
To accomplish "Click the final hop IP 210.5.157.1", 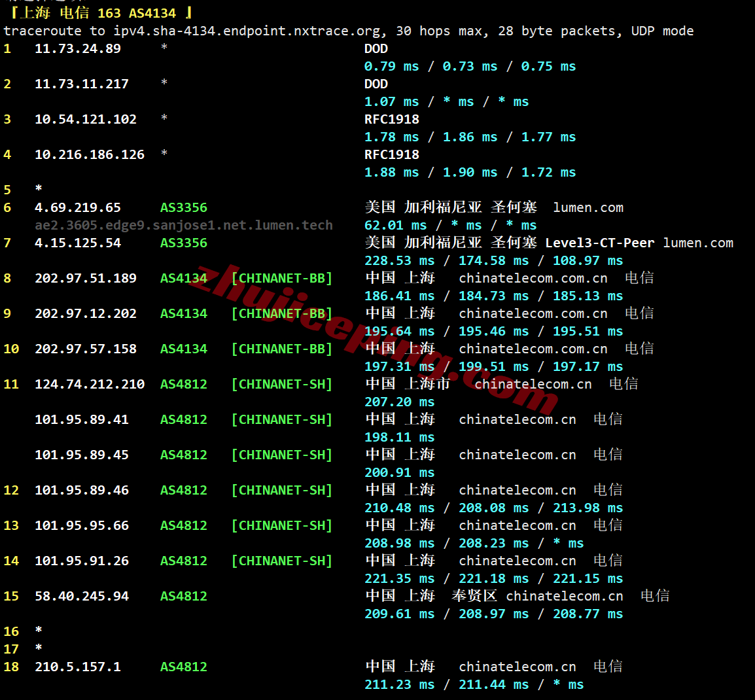I will [77, 667].
